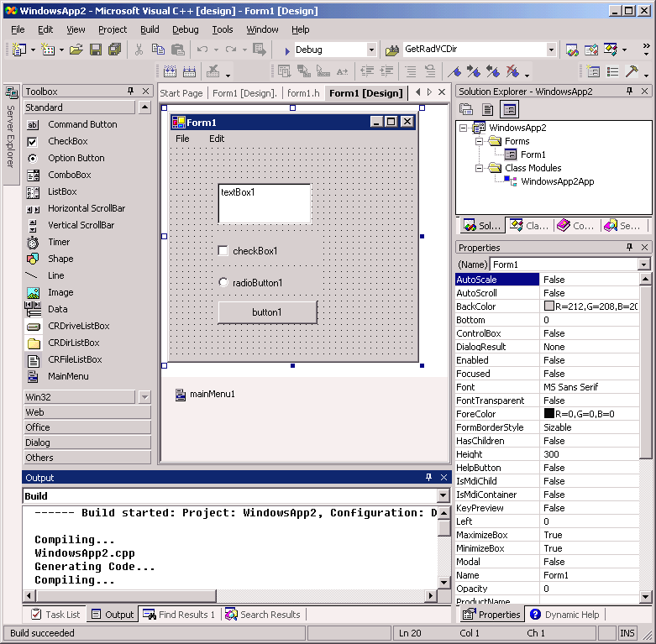
Task: Click the Add New Item toolbar icon
Action: (48, 50)
